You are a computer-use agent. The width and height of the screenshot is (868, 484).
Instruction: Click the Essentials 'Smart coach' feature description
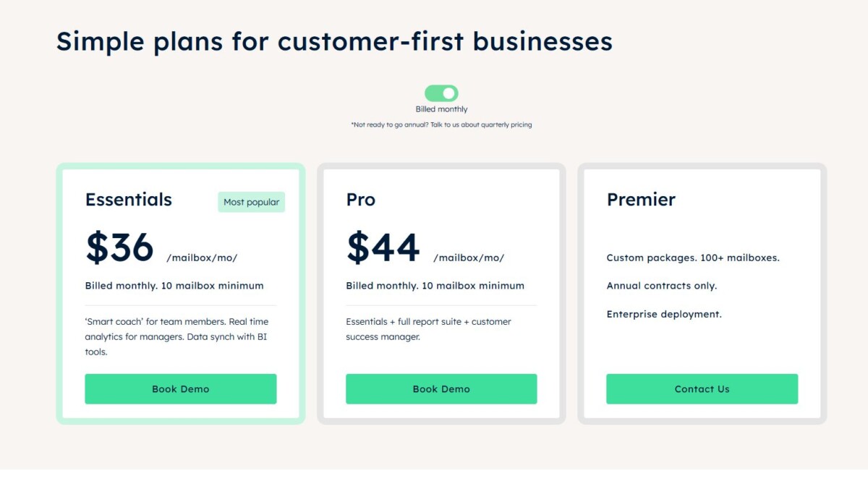click(176, 336)
